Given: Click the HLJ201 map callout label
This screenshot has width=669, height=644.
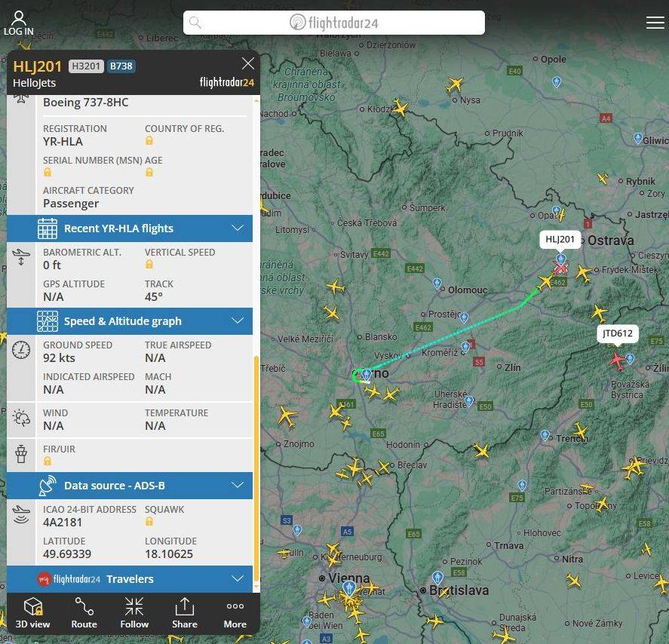Looking at the screenshot, I should pyautogui.click(x=560, y=240).
